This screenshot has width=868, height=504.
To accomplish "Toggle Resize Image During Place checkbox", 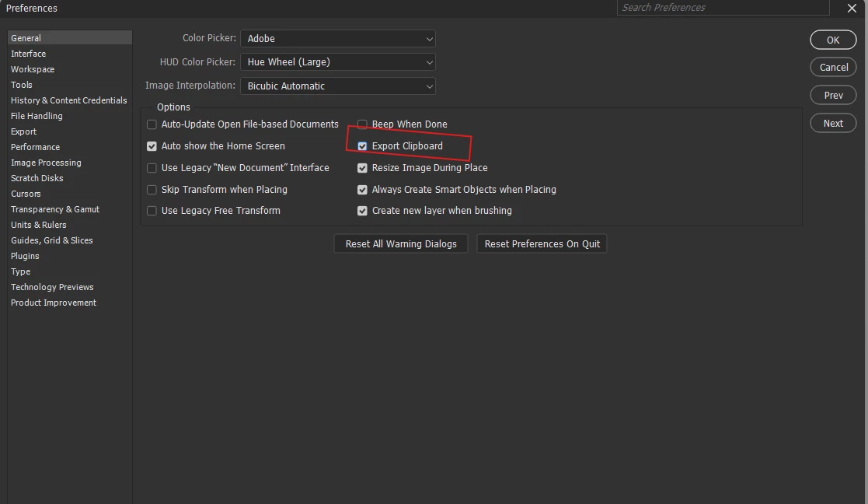I will pos(362,168).
